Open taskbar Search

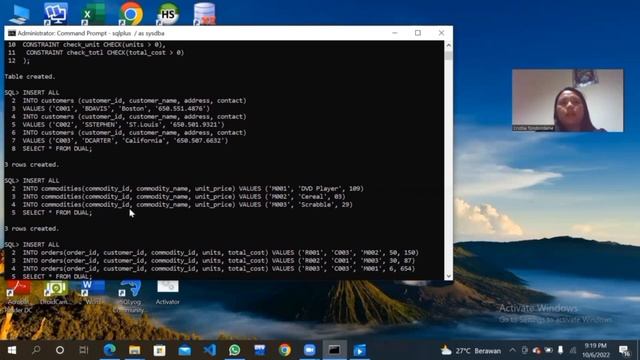click(x=36, y=350)
